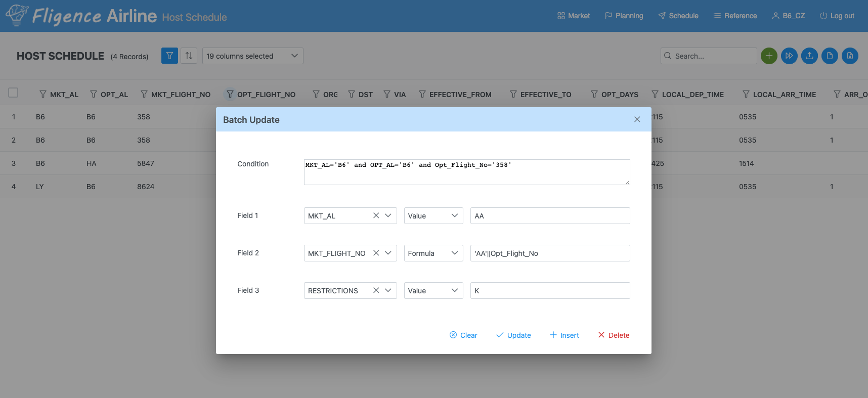Clear the MKT_FLIGHT_NO selection in Field 2
The width and height of the screenshot is (868, 398).
tap(376, 253)
